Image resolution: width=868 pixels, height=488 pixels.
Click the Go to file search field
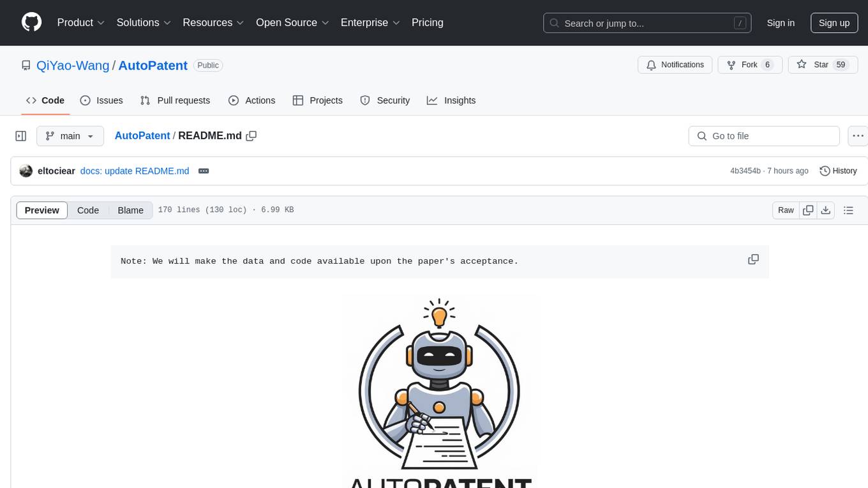[764, 136]
